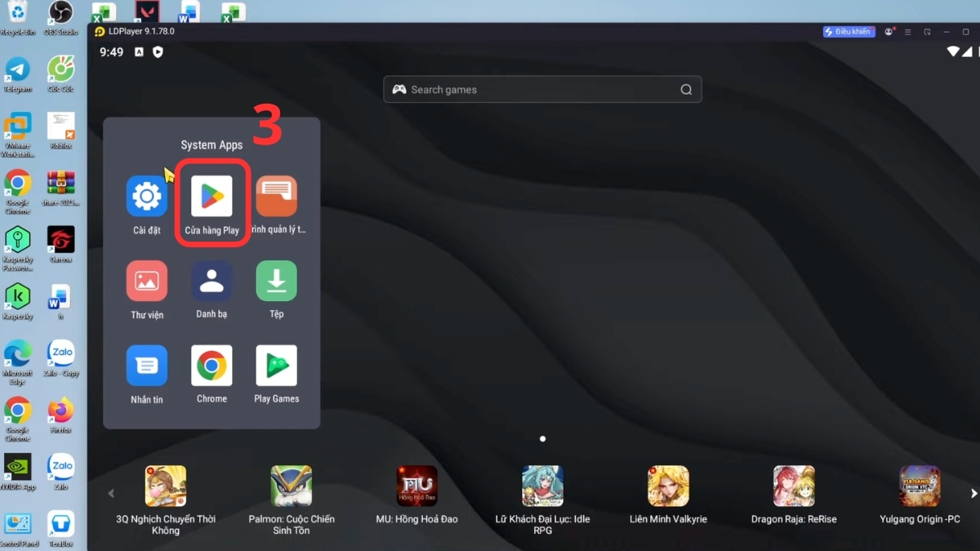The image size is (980, 551).
Task: Open MU: Hồng Hoả Đao game
Action: (x=416, y=487)
